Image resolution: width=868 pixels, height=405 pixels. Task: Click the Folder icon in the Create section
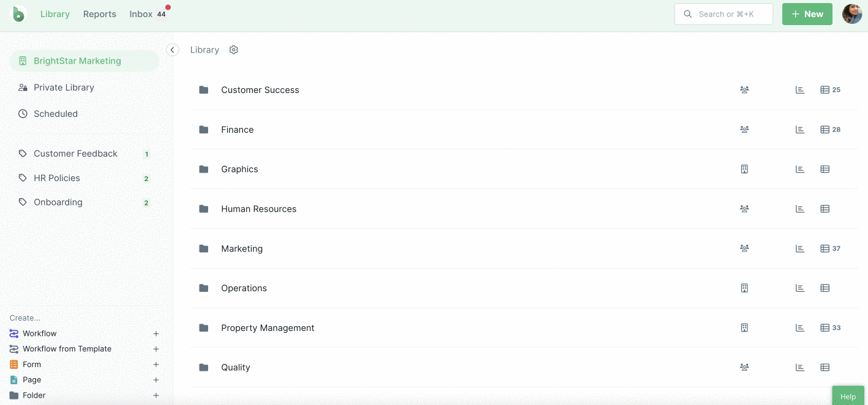pos(13,395)
